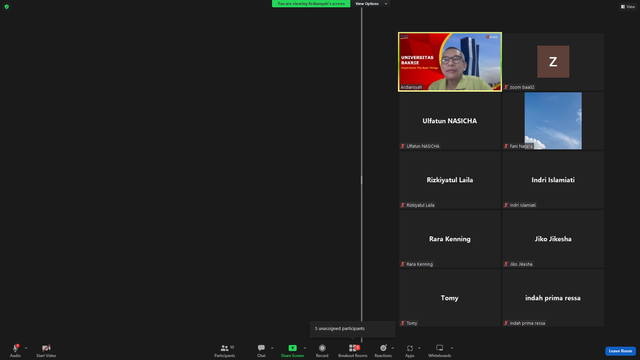Open the Apps panel
This screenshot has height=360, width=640.
(410, 351)
